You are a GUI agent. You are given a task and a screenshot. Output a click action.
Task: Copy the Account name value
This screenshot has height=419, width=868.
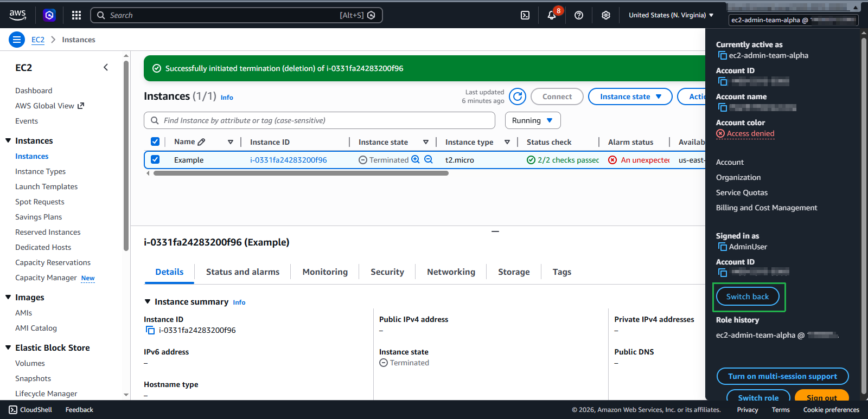coord(722,107)
